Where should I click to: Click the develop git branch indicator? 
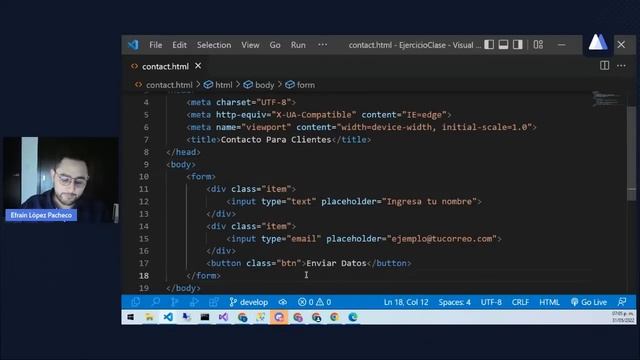pyautogui.click(x=249, y=302)
